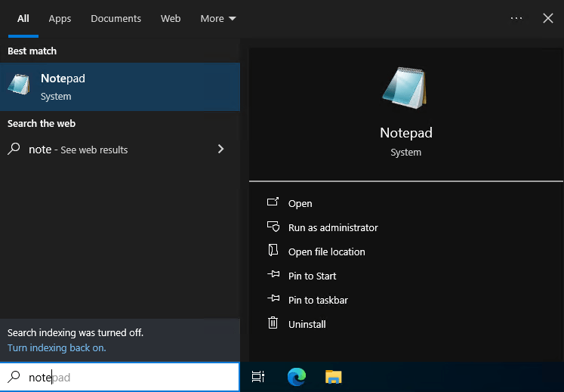Switch to the Web tab
This screenshot has width=564, height=392.
click(171, 18)
